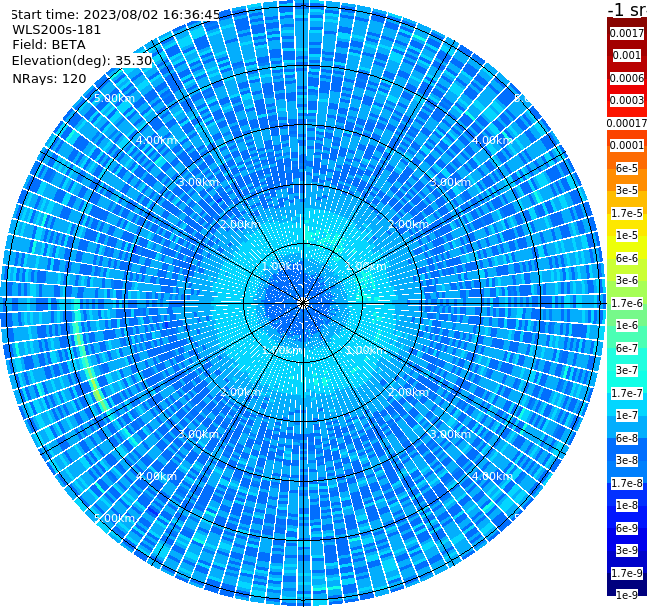
Task: Click the 0.00017 colorbar label
Action: tap(627, 123)
